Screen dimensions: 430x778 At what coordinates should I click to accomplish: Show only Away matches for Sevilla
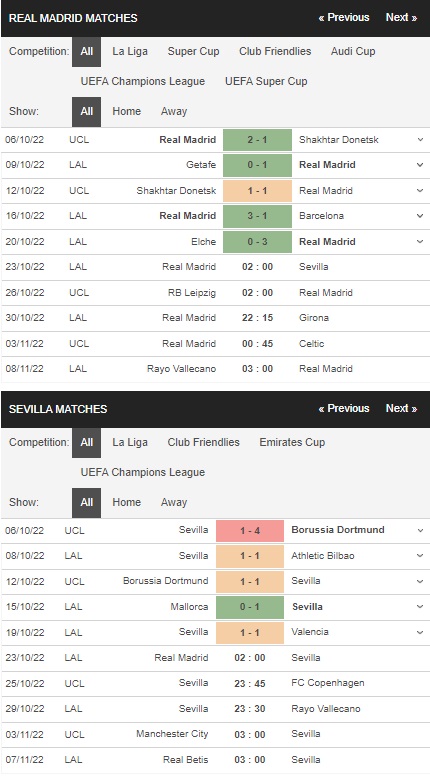(174, 502)
